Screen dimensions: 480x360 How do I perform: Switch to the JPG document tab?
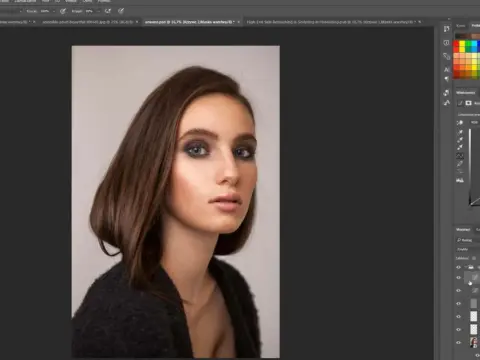(88, 22)
